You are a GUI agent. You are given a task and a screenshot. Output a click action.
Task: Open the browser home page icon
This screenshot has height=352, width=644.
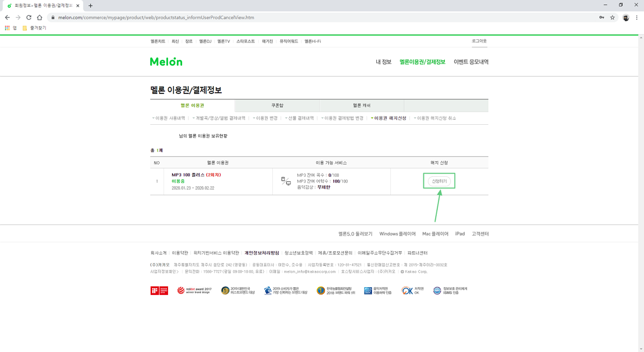pos(39,18)
